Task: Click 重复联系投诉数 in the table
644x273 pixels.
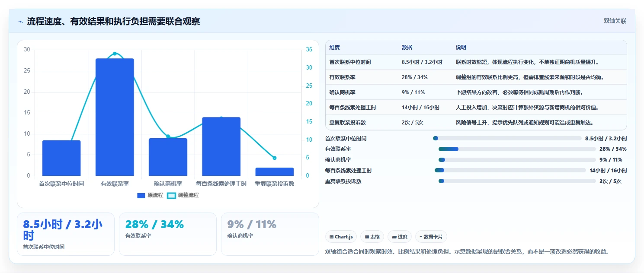Action: click(347, 123)
